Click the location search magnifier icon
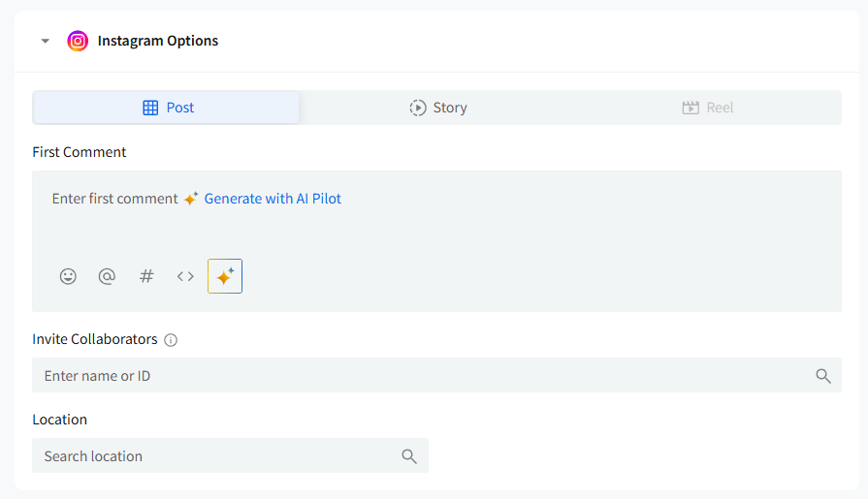Image resolution: width=868 pixels, height=499 pixels. coord(409,456)
